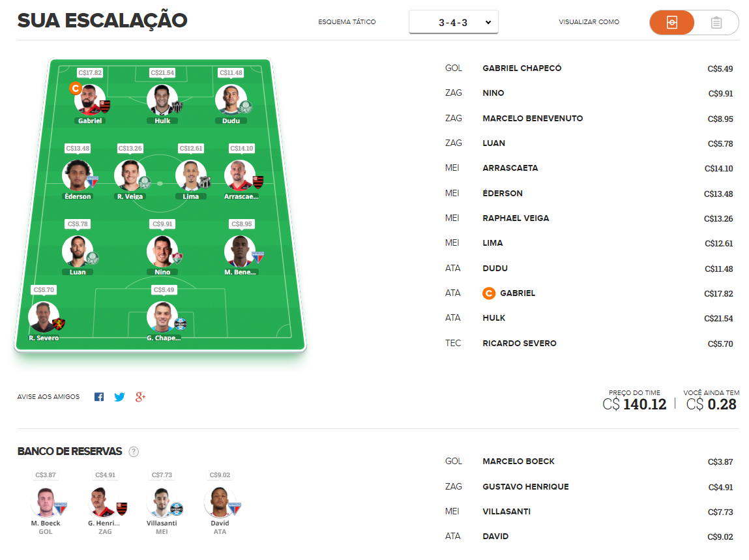Open bench help question-mark icon
This screenshot has height=560, width=749.
(x=134, y=452)
